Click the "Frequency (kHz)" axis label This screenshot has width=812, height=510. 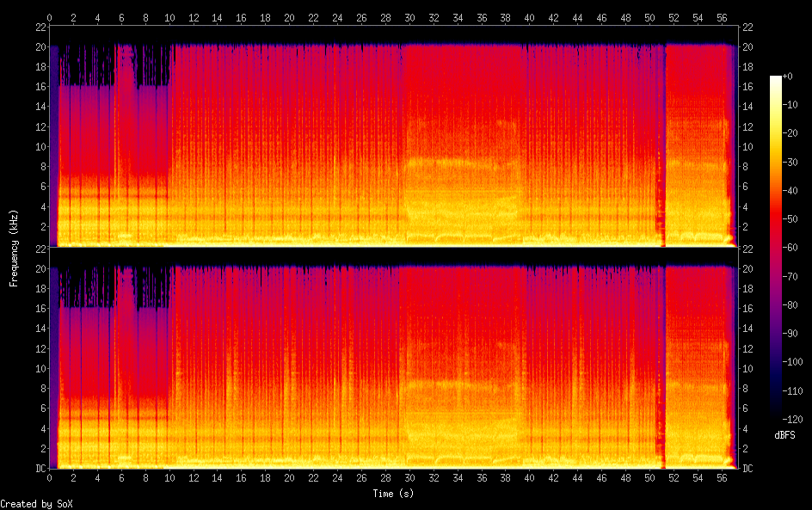coord(14,248)
